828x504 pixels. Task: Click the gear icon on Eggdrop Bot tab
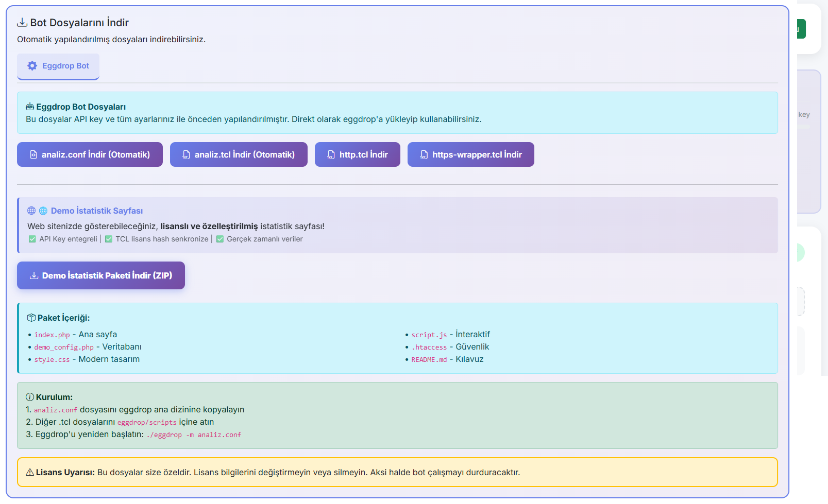click(32, 66)
